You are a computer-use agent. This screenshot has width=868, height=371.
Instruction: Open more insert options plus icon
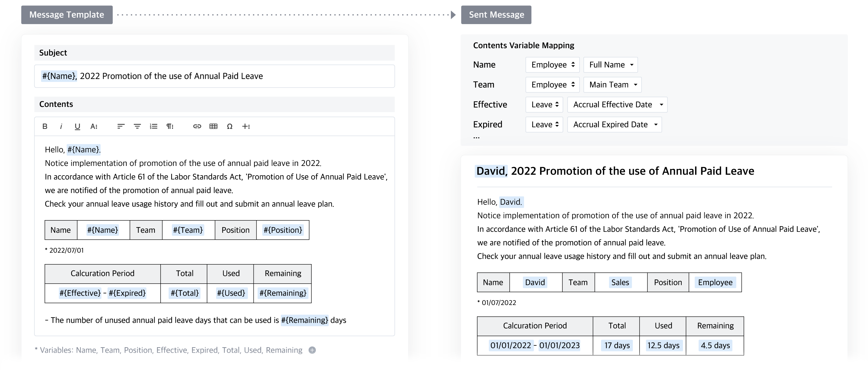point(246,126)
